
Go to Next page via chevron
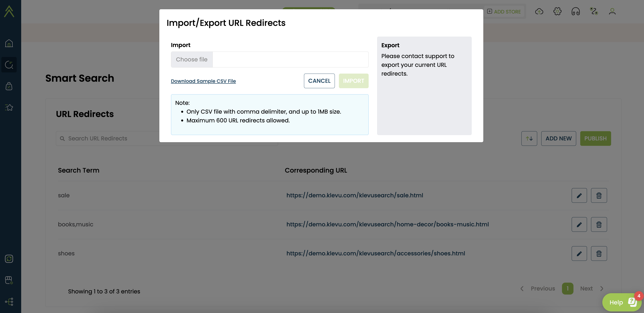(602, 288)
